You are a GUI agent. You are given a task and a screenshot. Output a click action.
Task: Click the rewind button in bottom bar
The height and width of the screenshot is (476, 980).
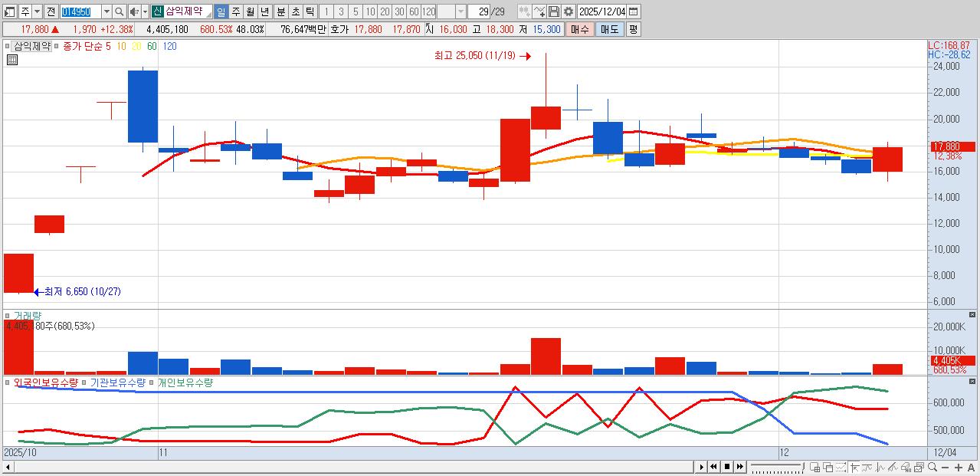pyautogui.click(x=714, y=467)
